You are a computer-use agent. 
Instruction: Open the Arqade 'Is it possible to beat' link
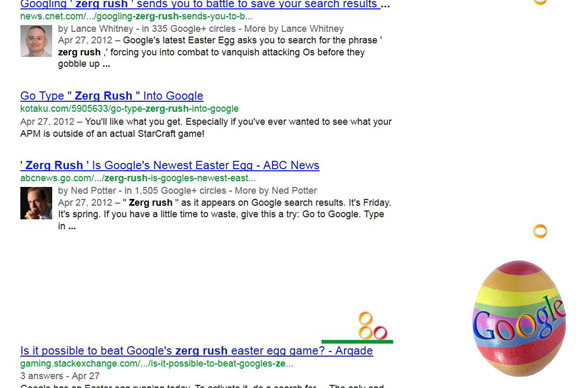(x=196, y=350)
